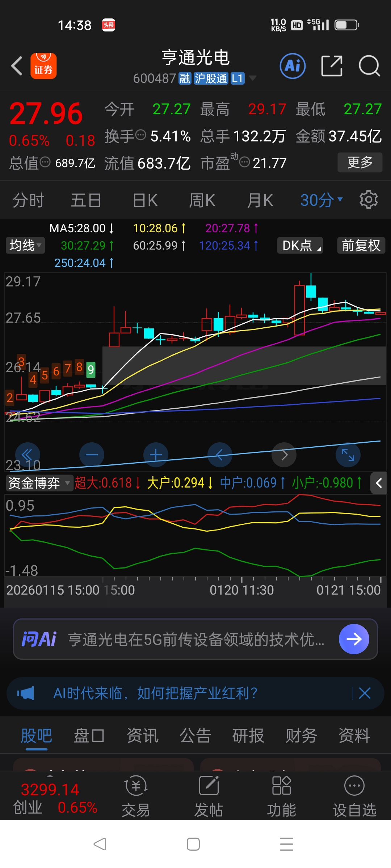Tap the 27.96 current price
This screenshot has height=868, width=391.
[x=46, y=114]
